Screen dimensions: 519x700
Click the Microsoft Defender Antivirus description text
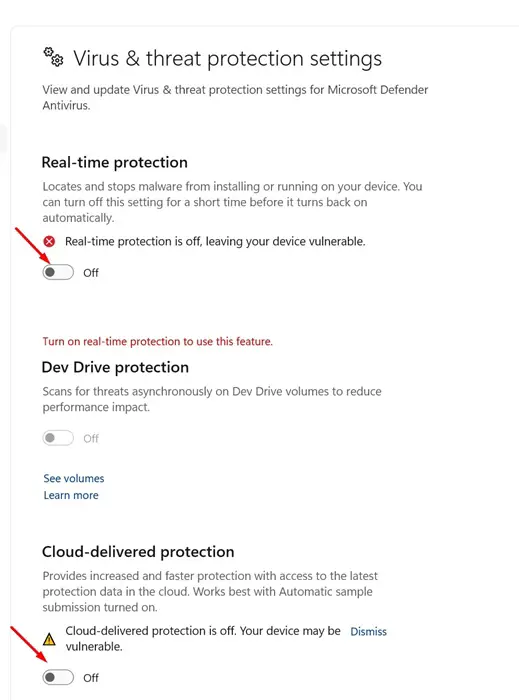click(235, 97)
